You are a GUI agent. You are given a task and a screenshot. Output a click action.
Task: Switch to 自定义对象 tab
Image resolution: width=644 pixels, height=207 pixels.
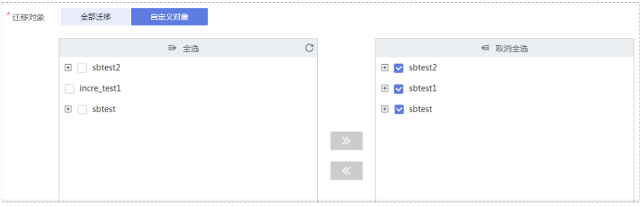click(169, 17)
